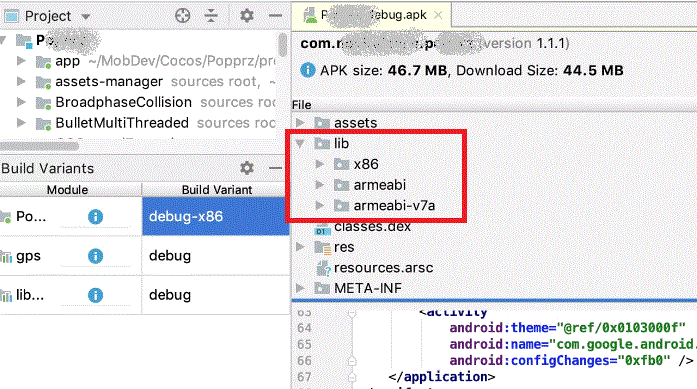The height and width of the screenshot is (389, 697).
Task: Open the debug-x86 build variant dropdown
Action: (x=216, y=216)
